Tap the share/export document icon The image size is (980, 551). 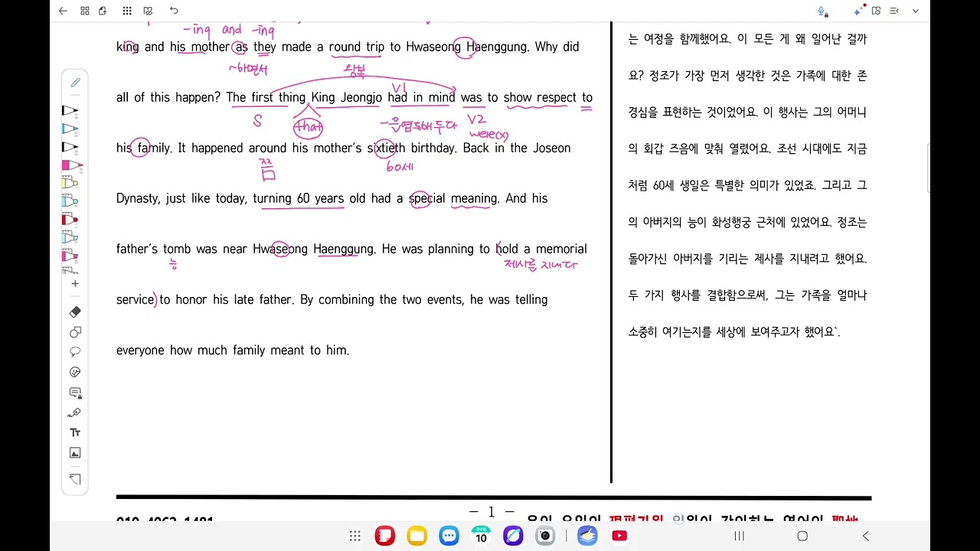click(x=103, y=11)
